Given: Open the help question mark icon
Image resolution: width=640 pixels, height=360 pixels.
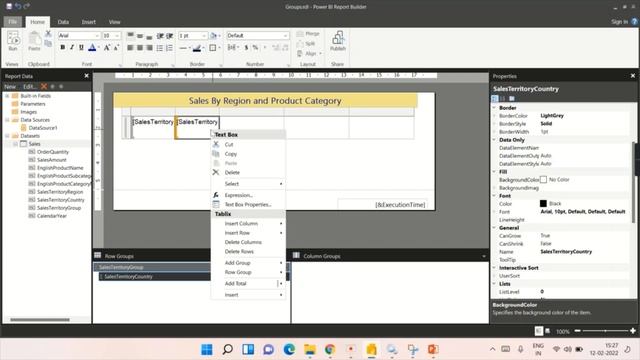Looking at the screenshot, I should click(x=634, y=22).
